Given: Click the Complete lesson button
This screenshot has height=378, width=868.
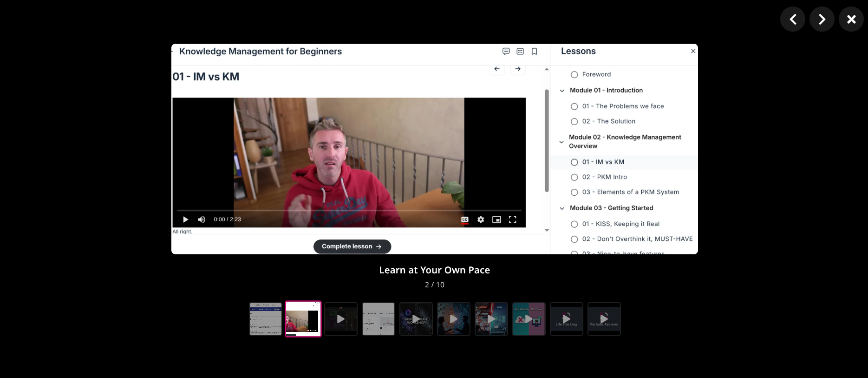Looking at the screenshot, I should (352, 246).
